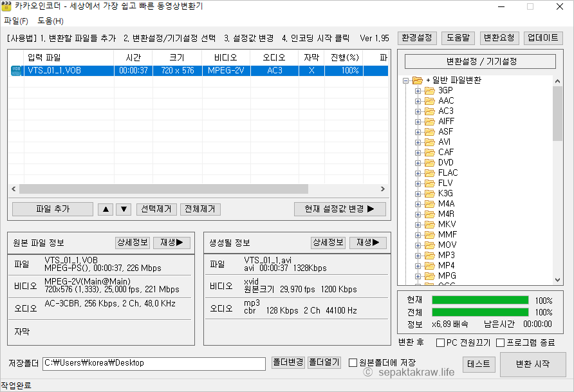This screenshot has width=574, height=392.
Task: Click the 변환 시작 button to start encoding
Action: (533, 364)
